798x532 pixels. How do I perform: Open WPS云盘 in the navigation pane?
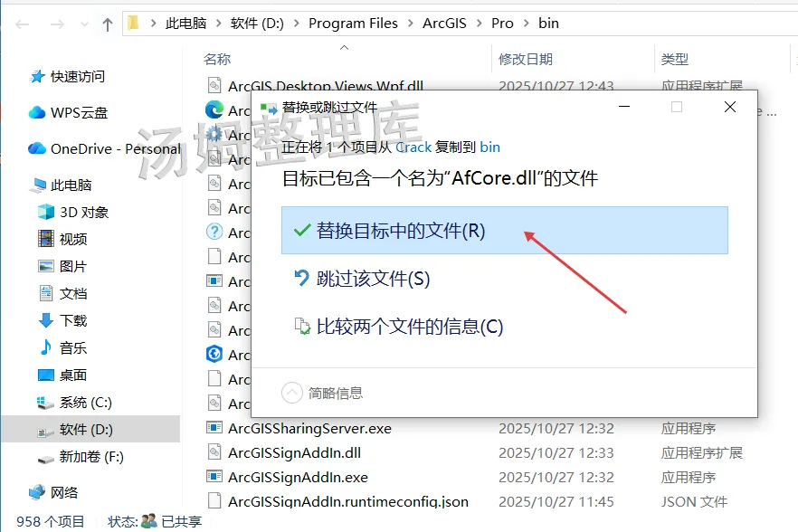(79, 112)
